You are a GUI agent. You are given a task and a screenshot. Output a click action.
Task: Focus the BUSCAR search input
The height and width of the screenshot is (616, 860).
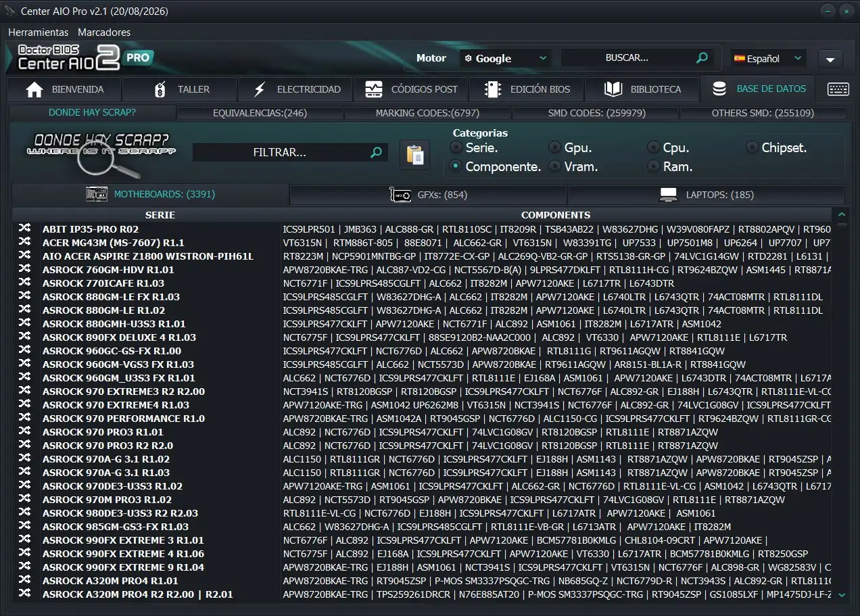click(627, 58)
